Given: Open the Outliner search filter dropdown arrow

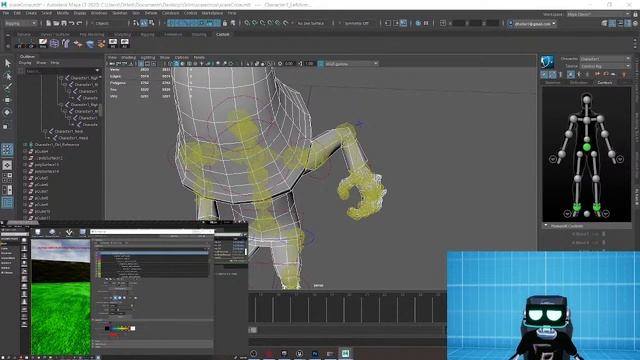Looking at the screenshot, I should coord(97,71).
